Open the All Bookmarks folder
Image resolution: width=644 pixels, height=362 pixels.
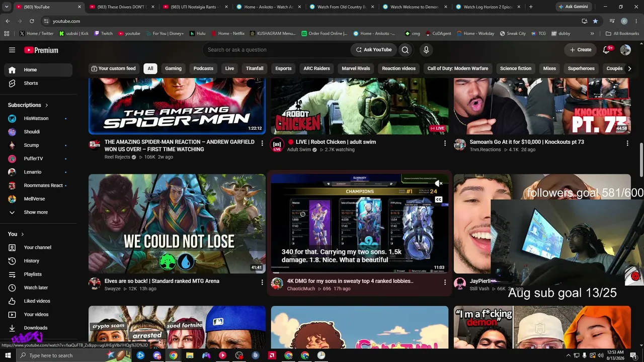622,34
